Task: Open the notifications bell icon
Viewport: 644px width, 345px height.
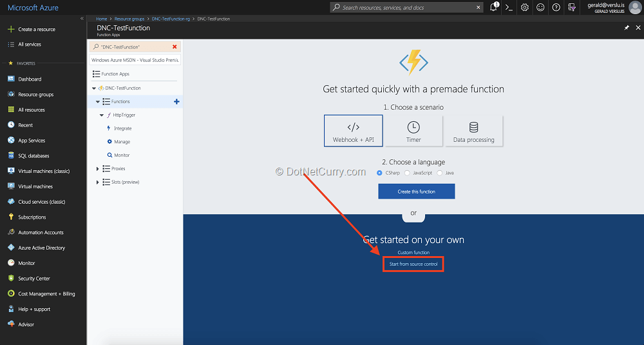Action: coord(494,7)
